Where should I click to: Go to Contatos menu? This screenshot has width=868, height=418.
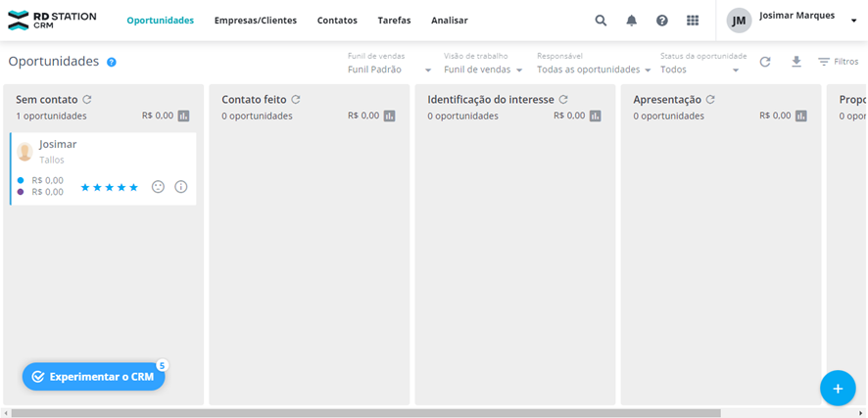(337, 21)
